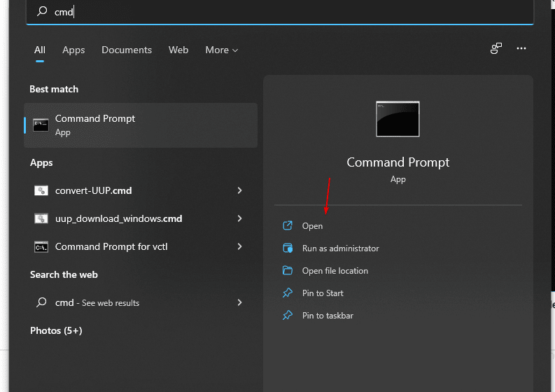Select the Command Prompt best match result
555x392 pixels.
(x=140, y=125)
